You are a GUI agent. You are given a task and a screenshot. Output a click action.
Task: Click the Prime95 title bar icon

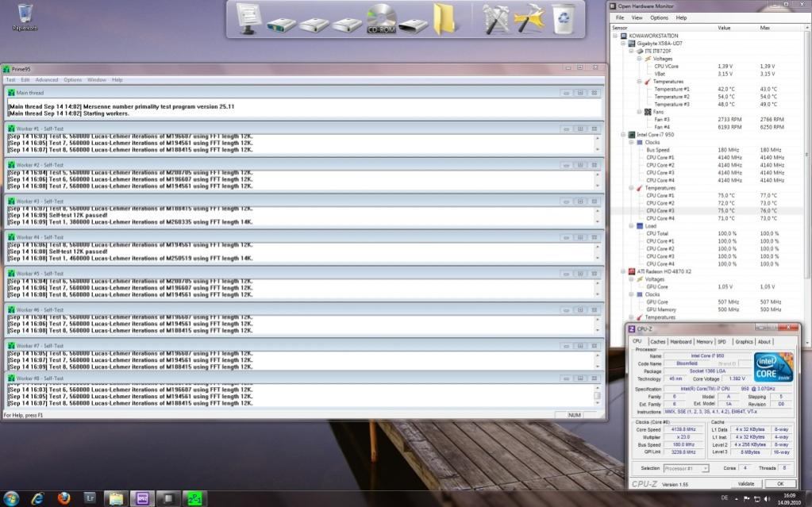[6, 69]
